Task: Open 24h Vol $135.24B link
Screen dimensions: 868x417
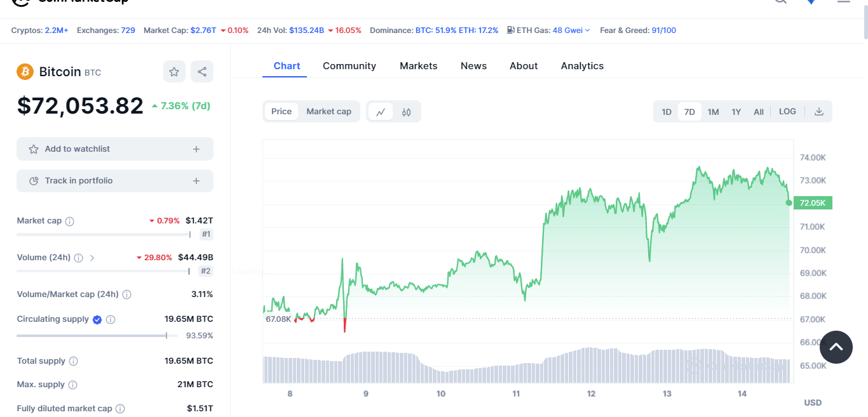Action: coord(307,30)
